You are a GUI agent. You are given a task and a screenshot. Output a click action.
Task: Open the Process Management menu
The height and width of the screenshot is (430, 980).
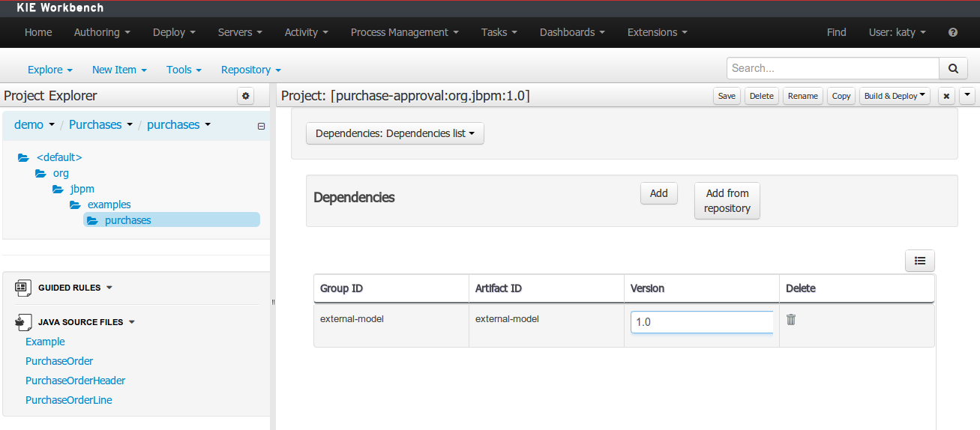[x=404, y=32]
